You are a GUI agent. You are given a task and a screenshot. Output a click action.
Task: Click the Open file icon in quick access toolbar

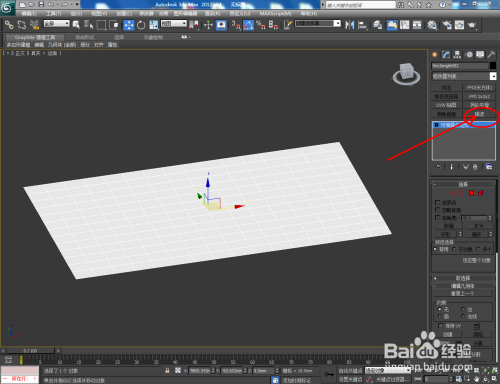click(32, 4)
